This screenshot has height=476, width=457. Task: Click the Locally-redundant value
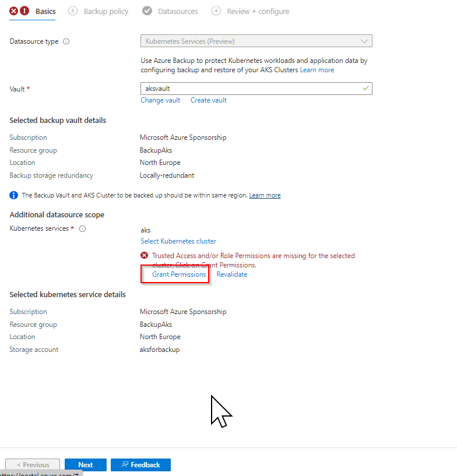pos(167,175)
